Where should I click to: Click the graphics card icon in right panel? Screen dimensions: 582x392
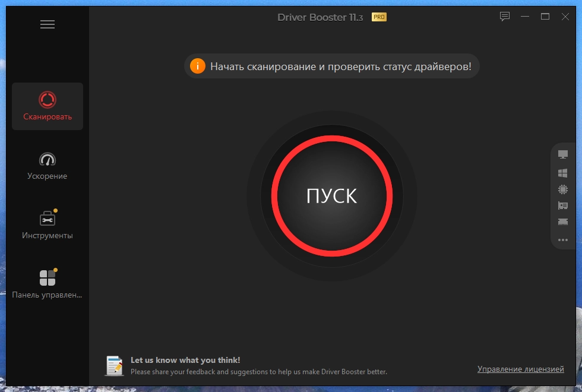[x=563, y=206]
